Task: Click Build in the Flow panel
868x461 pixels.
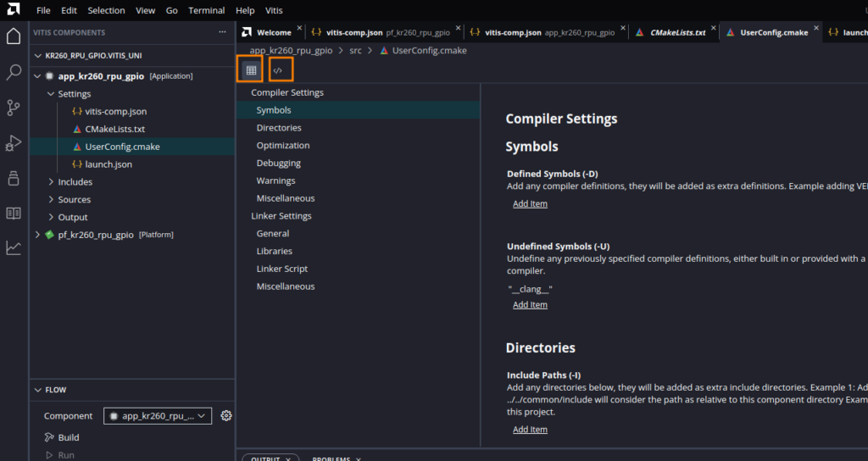Action: pos(69,437)
